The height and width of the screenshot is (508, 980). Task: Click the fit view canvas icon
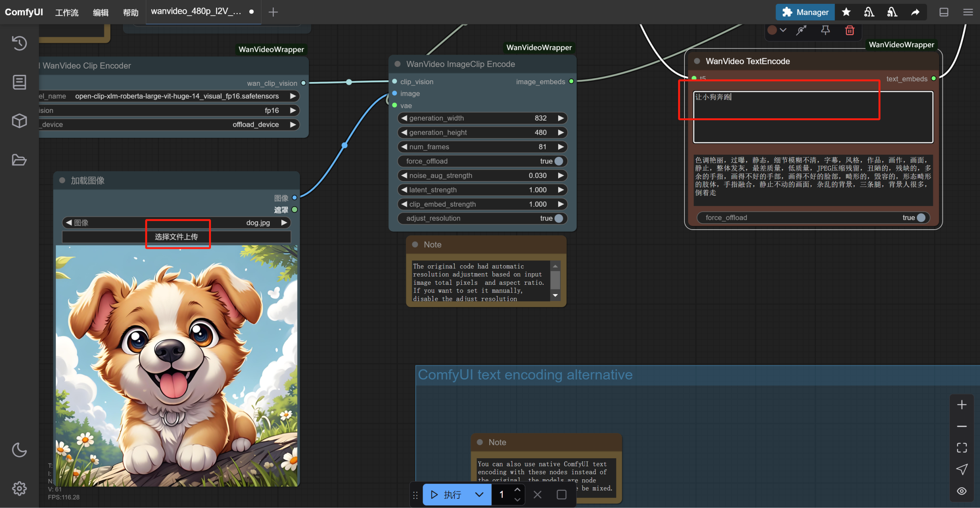click(962, 448)
